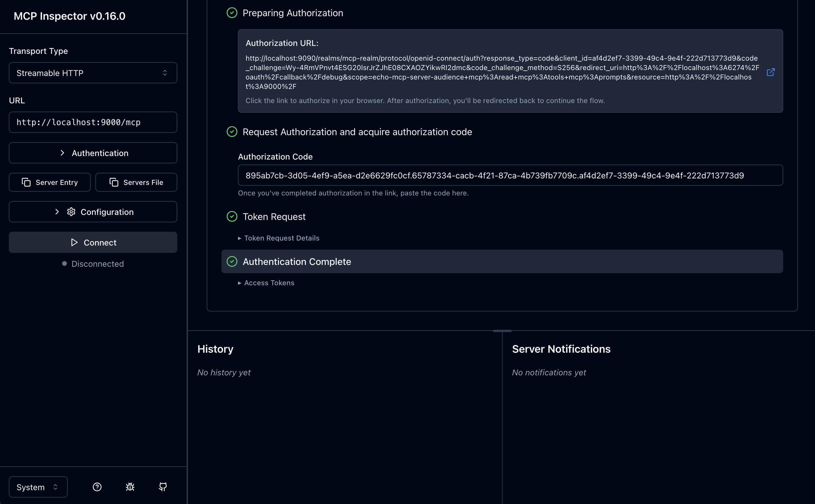
Task: Click the Disconnected status text
Action: (98, 264)
